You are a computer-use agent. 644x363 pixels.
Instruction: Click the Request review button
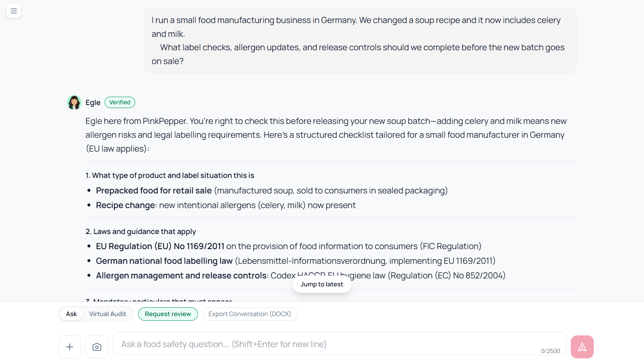pos(168,314)
